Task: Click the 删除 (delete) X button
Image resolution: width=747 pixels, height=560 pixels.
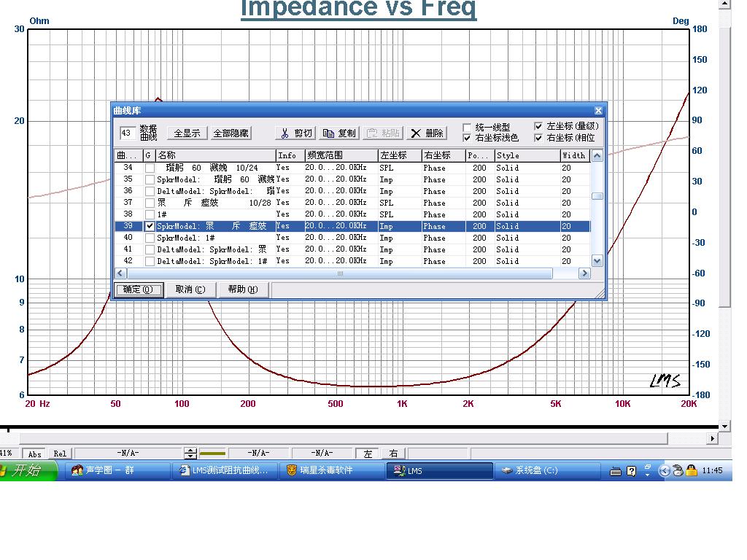Action: tap(427, 133)
